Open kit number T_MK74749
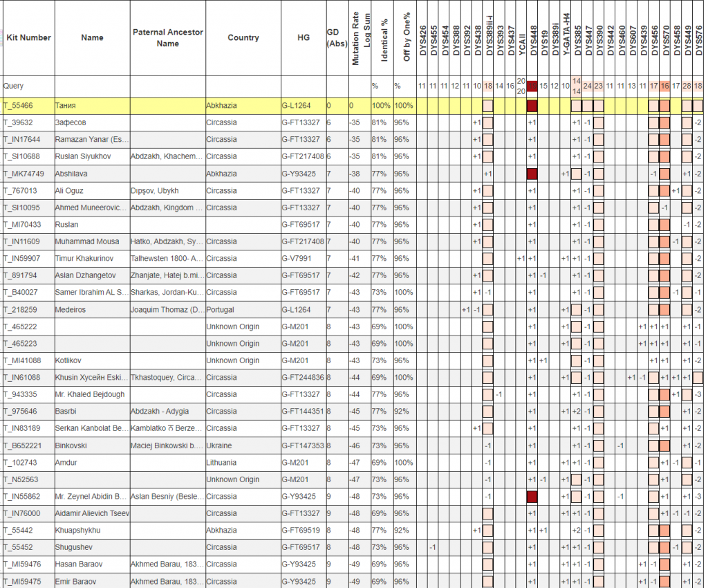The image size is (708, 588). click(24, 174)
